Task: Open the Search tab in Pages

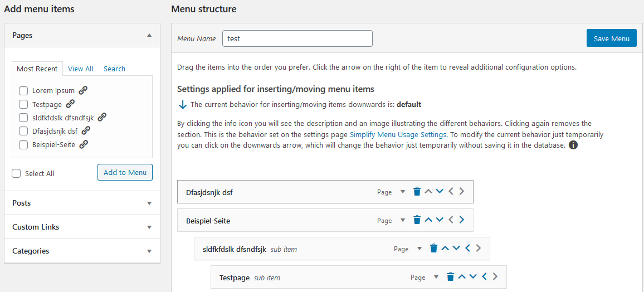Action: tap(114, 69)
